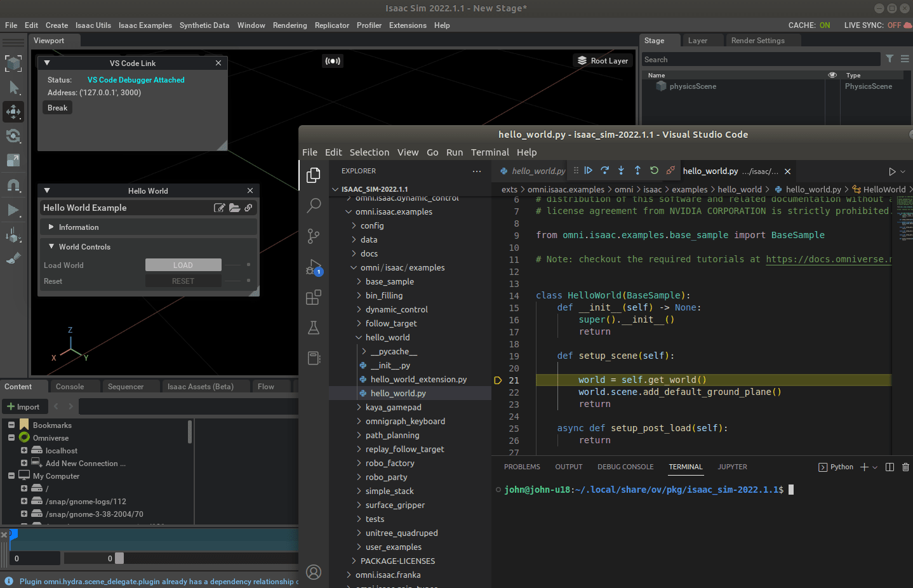The image size is (913, 588).
Task: Open the Accounts icon in VS Code
Action: point(314,572)
